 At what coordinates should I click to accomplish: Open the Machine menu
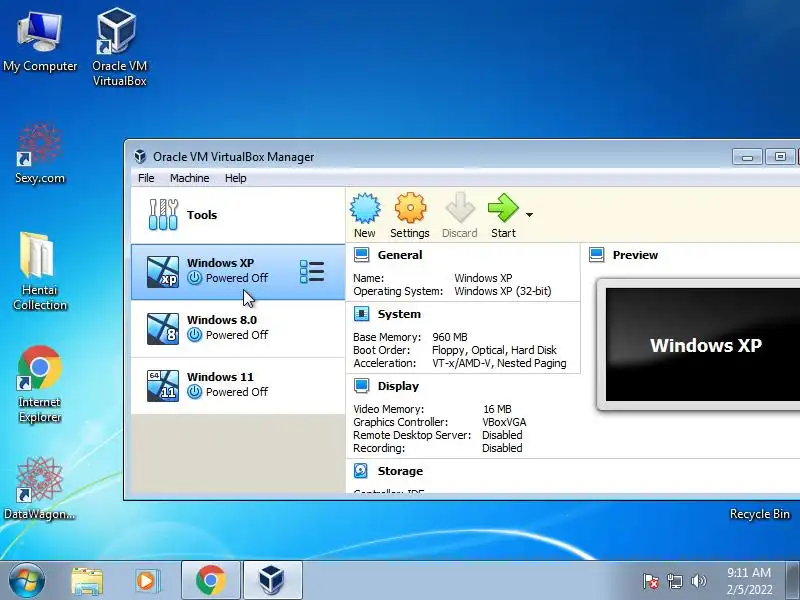point(190,178)
